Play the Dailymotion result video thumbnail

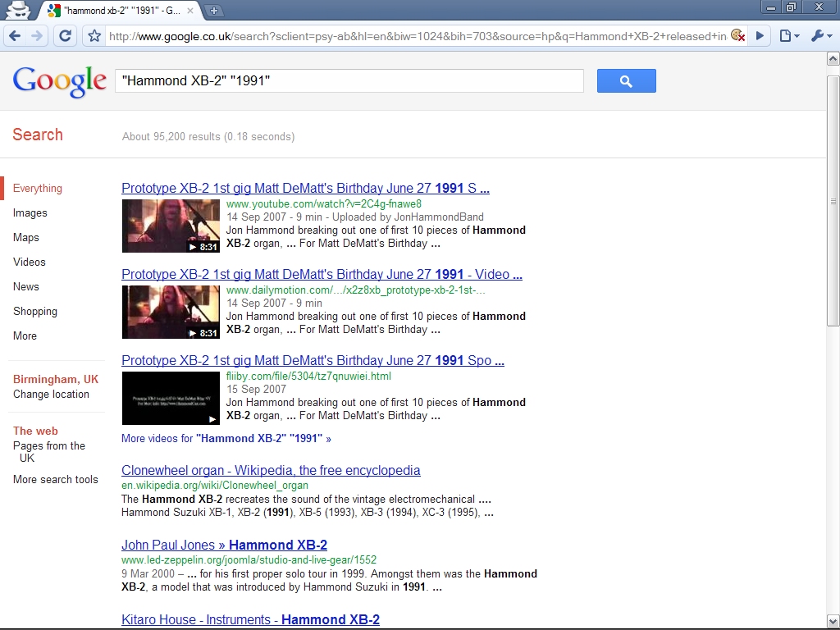click(171, 312)
